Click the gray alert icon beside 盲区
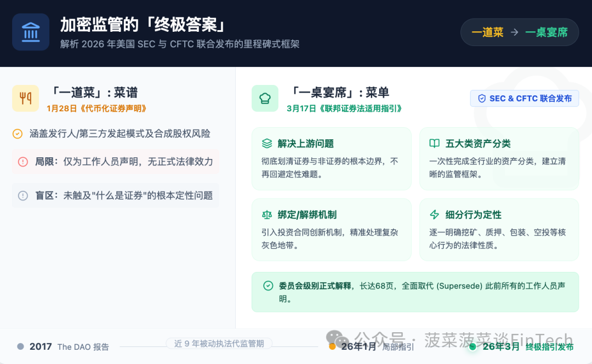Image resolution: width=592 pixels, height=364 pixels. (x=23, y=196)
